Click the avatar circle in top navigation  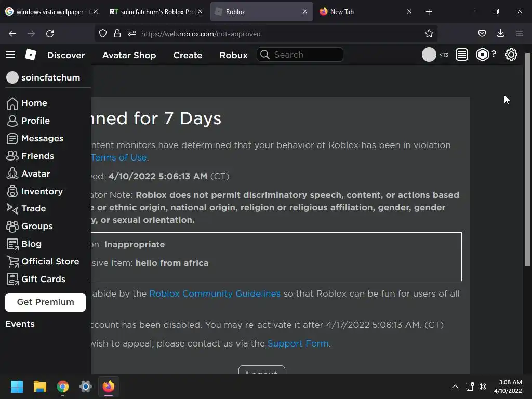[429, 55]
